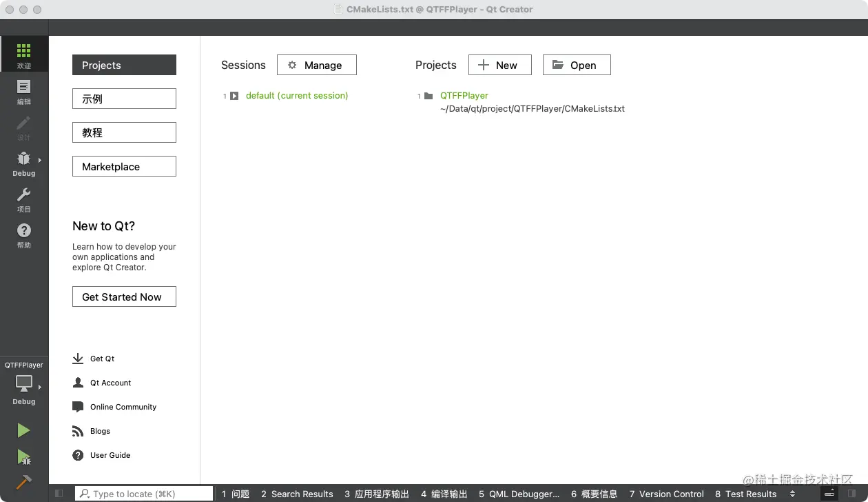Run the project with green play button

tap(23, 430)
